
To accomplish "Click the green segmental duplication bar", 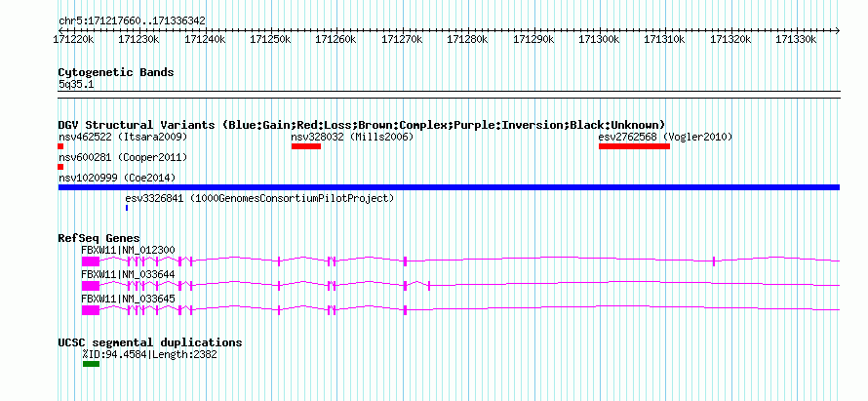I will 91,364.
